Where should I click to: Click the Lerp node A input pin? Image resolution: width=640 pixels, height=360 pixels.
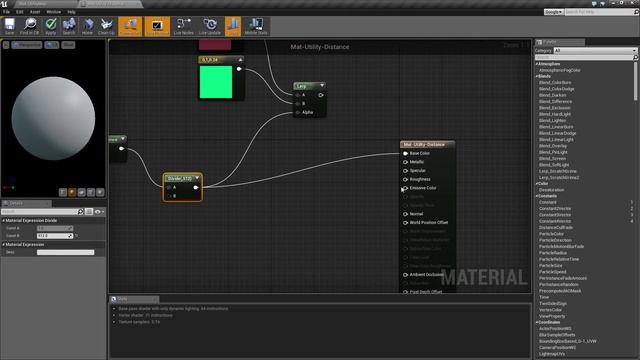click(x=298, y=95)
